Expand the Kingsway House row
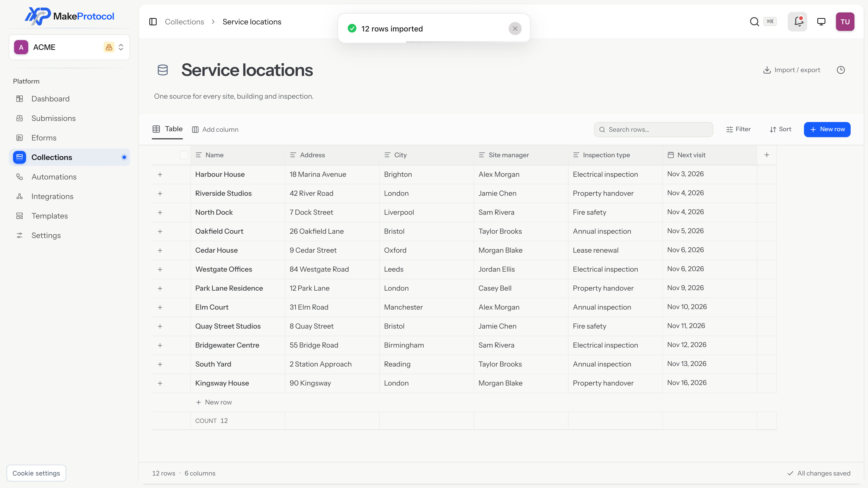The height and width of the screenshot is (488, 868). click(x=160, y=383)
